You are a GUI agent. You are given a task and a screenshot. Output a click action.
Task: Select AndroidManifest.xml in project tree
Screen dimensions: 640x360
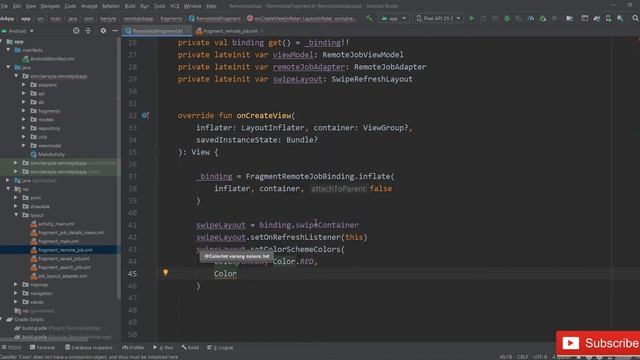click(52, 59)
